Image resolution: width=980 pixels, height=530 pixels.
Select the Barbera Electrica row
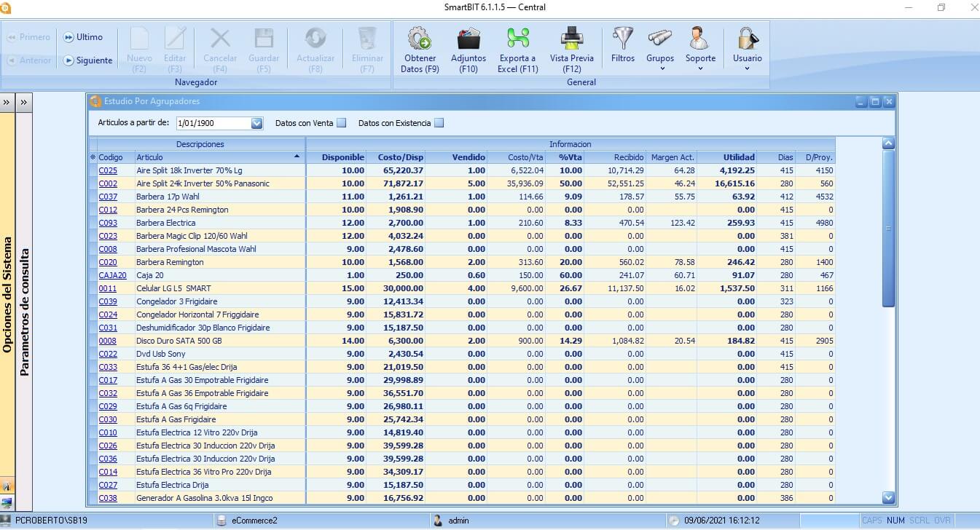coord(462,223)
